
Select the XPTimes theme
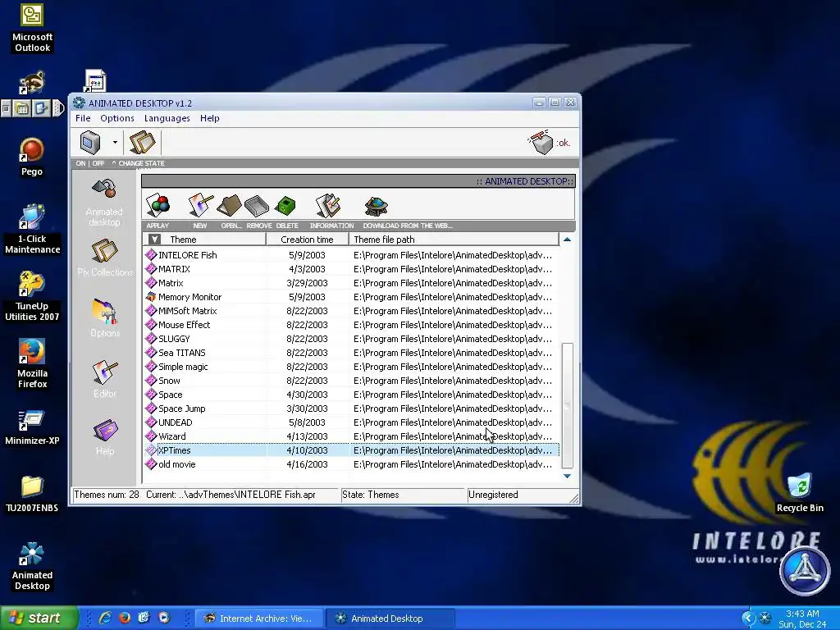point(351,450)
